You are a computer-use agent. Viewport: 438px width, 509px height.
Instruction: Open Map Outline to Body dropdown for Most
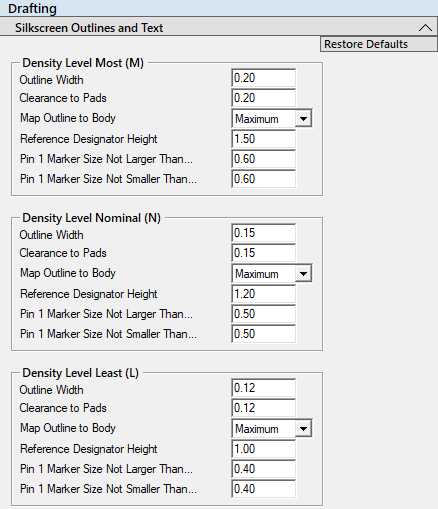pyautogui.click(x=304, y=119)
